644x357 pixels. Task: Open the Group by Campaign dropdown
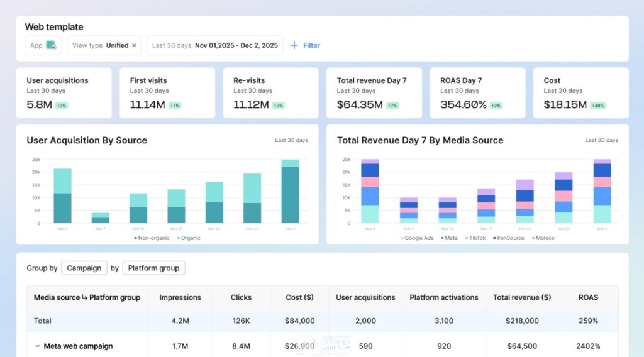click(x=84, y=268)
